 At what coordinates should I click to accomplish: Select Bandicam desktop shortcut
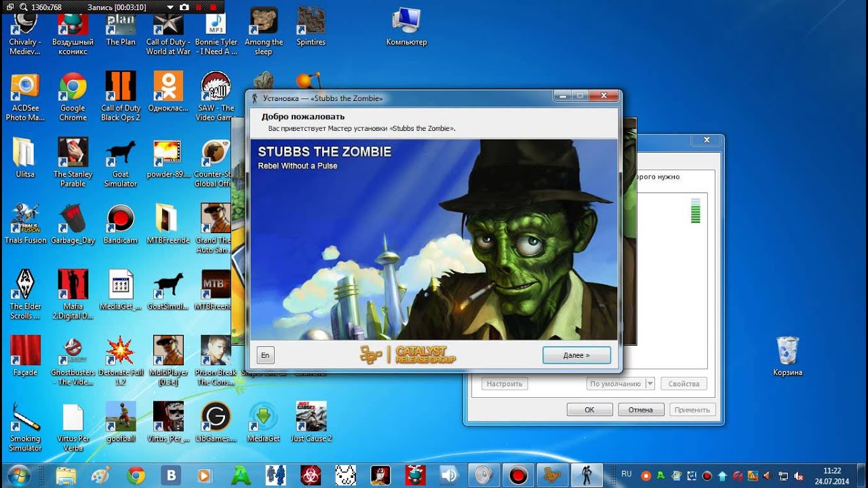point(121,224)
